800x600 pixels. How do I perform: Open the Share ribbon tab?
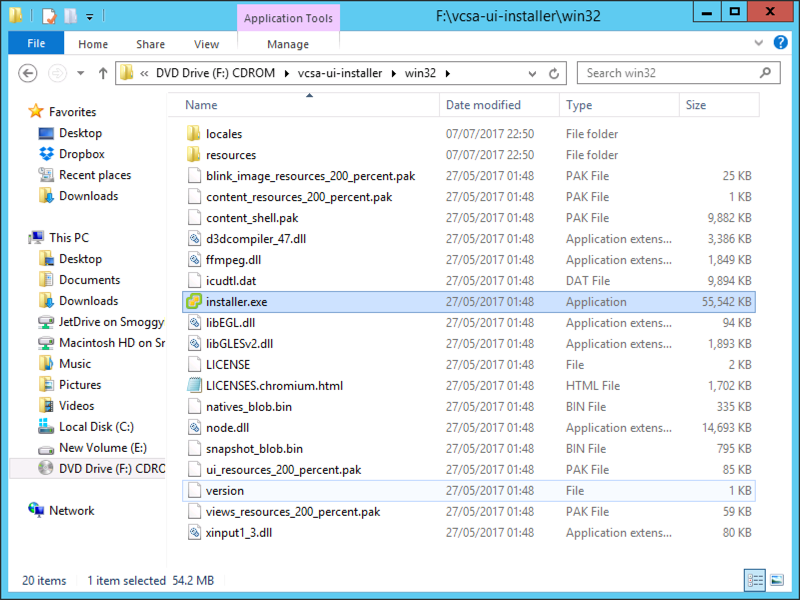[151, 44]
